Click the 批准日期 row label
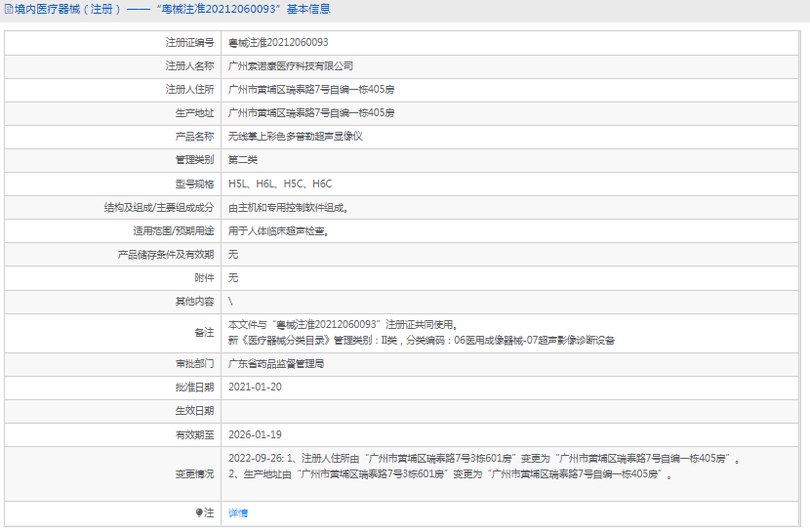The width and height of the screenshot is (810, 532). pos(194,387)
